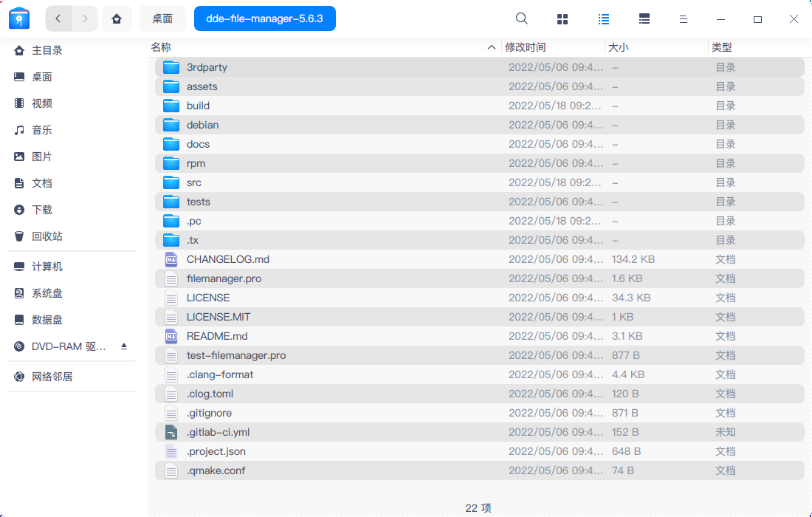This screenshot has width=812, height=517.
Task: Select the .pc folder
Action: coord(480,221)
